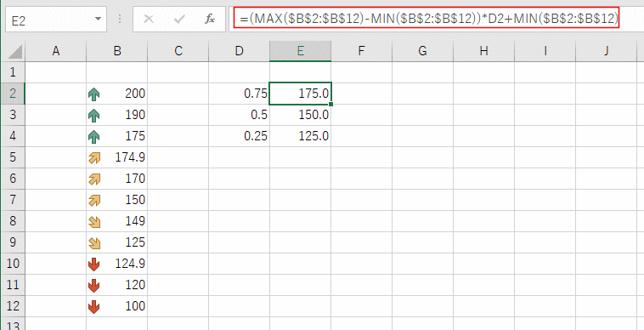Click the yellow diagonal-down arrow beside 149

pos(94,222)
